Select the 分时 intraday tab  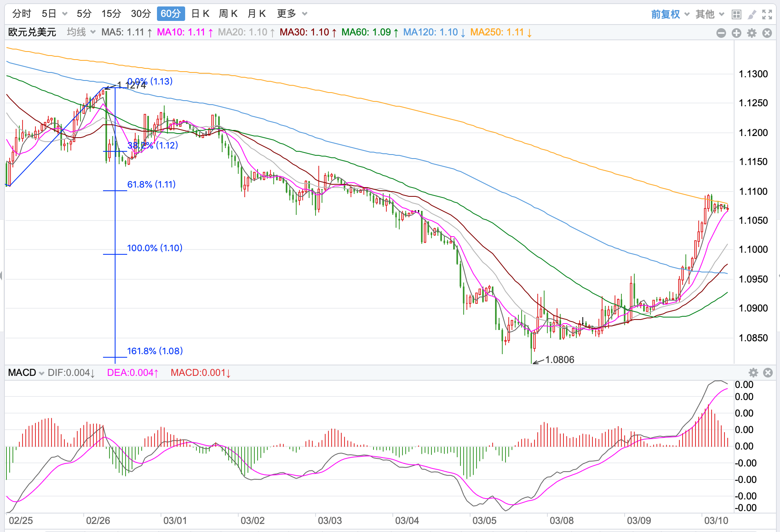[x=22, y=14]
